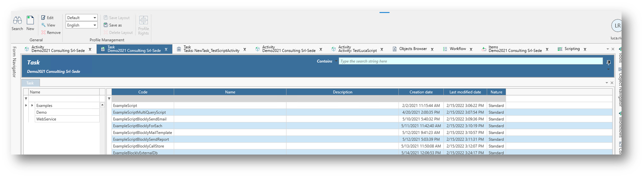The height and width of the screenshot is (177, 644).
Task: Open the Default layout dropdown
Action: (x=95, y=18)
